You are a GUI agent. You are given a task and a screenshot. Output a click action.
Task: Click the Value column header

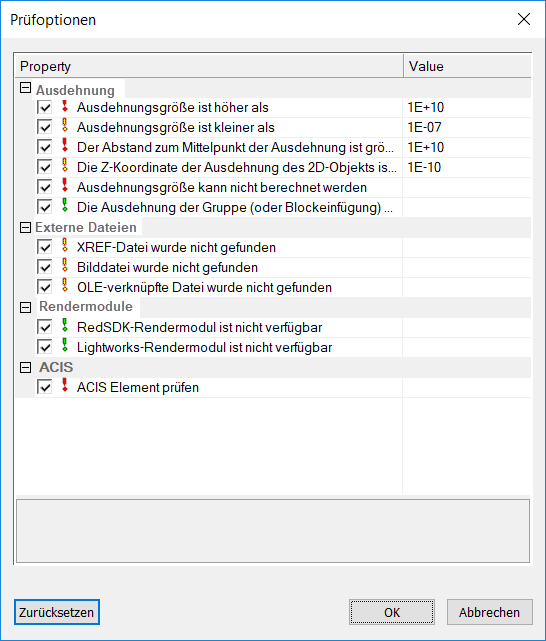pyautogui.click(x=468, y=66)
